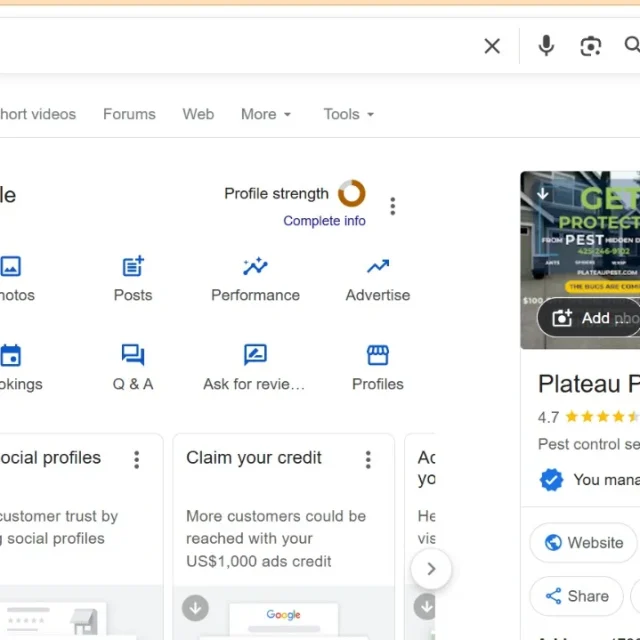Click the Share button
640x640 pixels.
tap(577, 596)
